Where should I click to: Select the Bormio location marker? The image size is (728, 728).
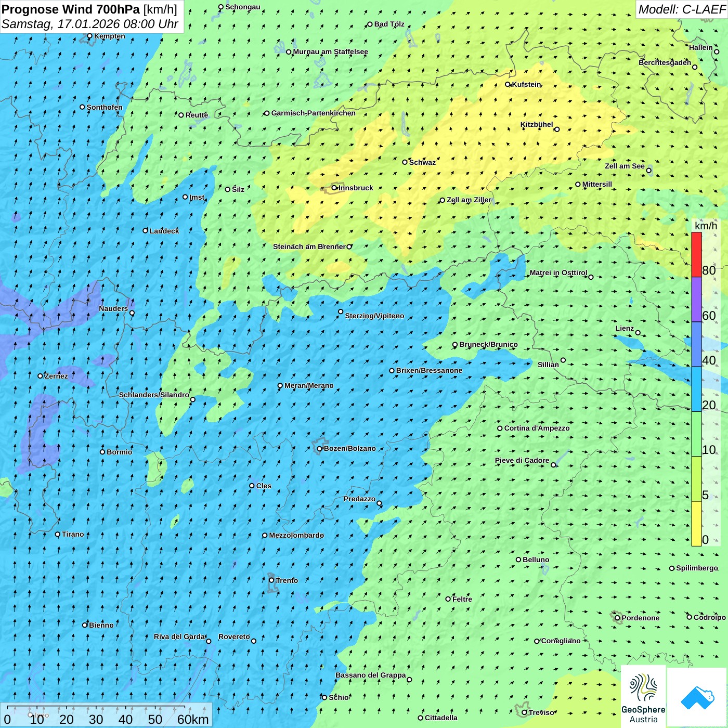tap(102, 452)
